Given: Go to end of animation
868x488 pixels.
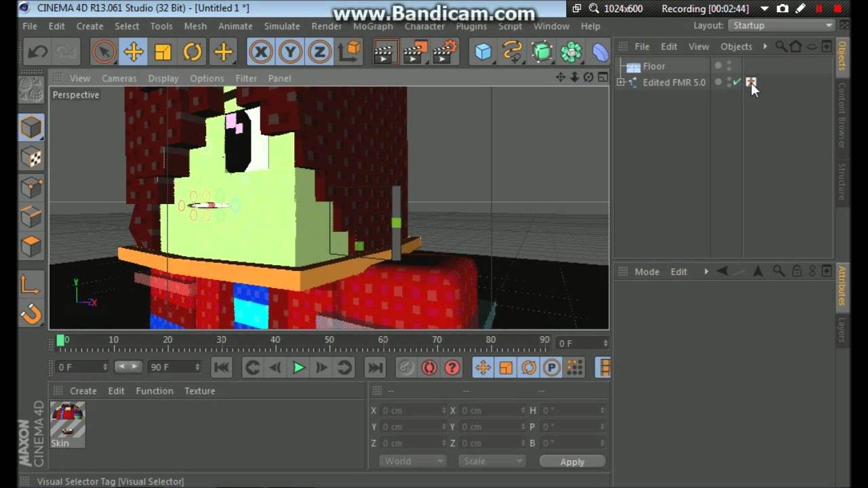Looking at the screenshot, I should [375, 367].
